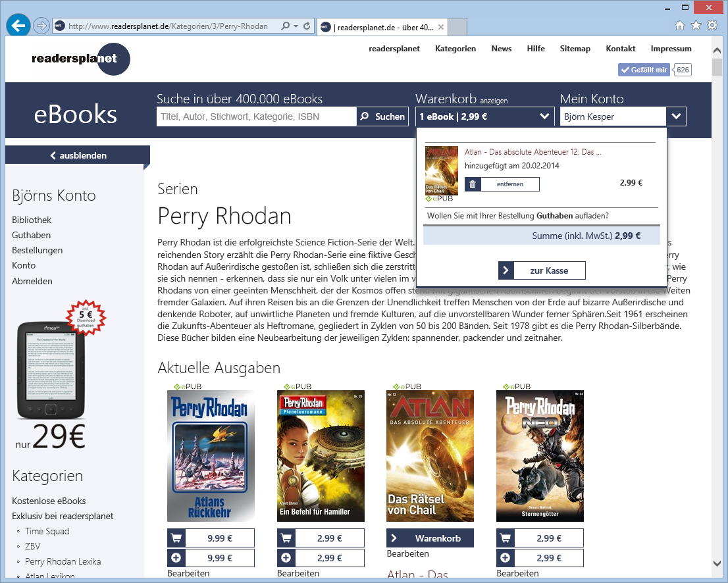Go back with browser back arrow
This screenshot has height=583, width=728.
tap(18, 26)
